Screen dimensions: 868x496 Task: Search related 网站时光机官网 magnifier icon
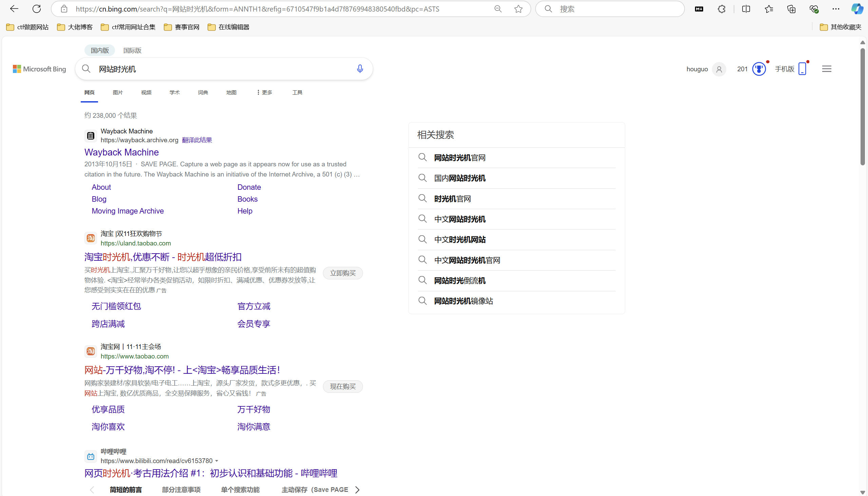(x=422, y=158)
